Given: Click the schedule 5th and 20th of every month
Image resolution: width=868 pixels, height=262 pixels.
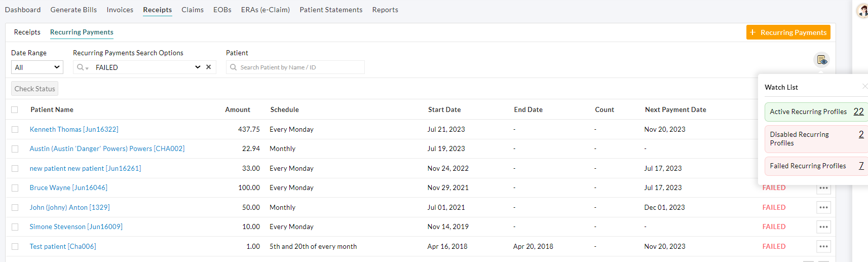Looking at the screenshot, I should coord(313,246).
